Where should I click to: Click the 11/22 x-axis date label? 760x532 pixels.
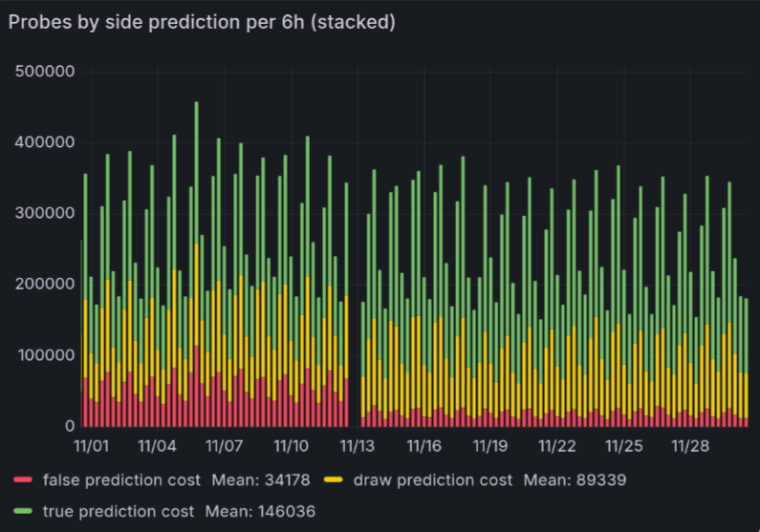click(557, 447)
